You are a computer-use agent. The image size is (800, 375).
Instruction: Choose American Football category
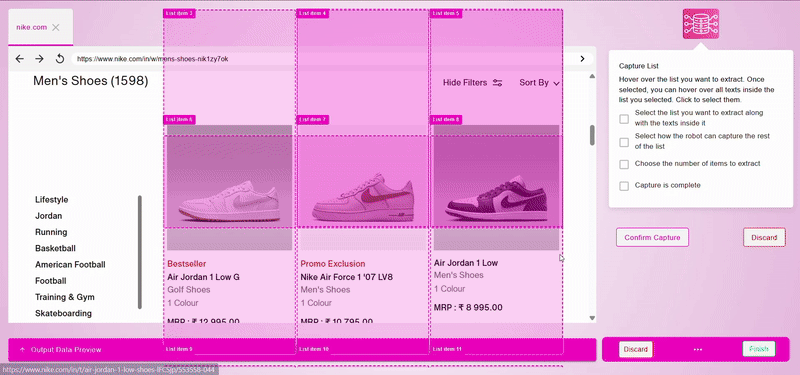(x=70, y=265)
